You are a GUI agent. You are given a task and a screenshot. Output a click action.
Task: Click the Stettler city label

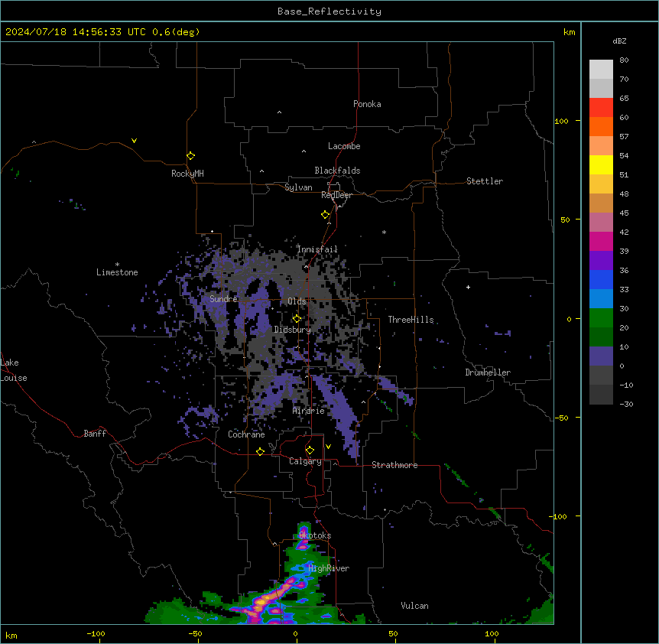(x=485, y=181)
